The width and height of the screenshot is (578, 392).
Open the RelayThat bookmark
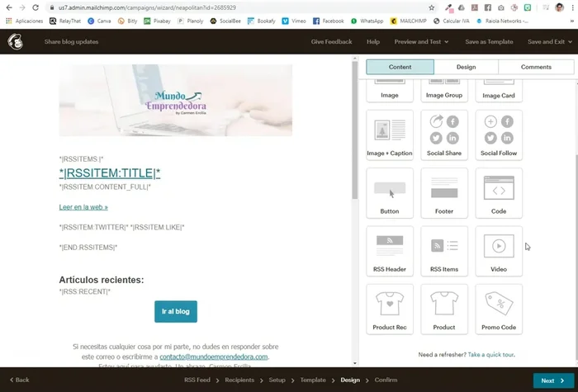tap(65, 21)
